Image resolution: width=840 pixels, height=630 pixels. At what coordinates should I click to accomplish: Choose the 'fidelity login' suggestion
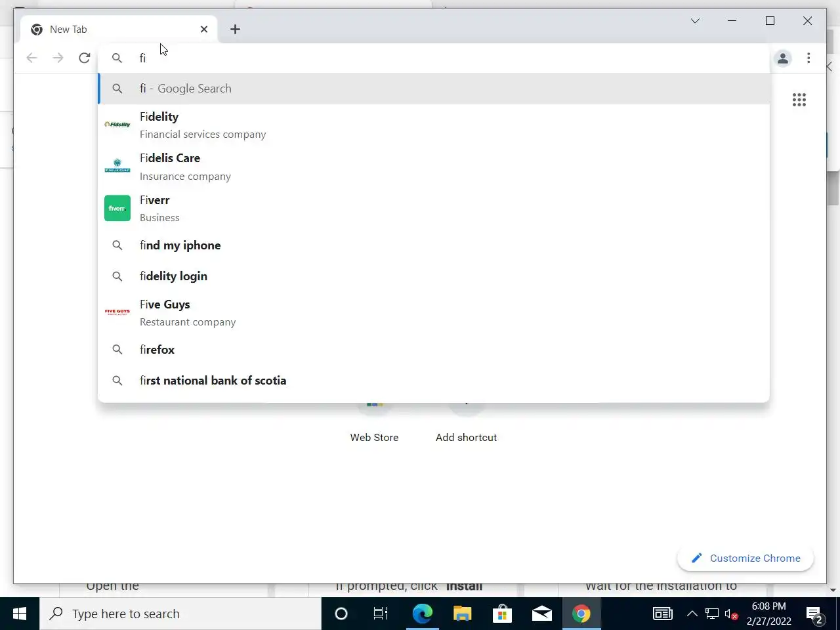pos(434,276)
